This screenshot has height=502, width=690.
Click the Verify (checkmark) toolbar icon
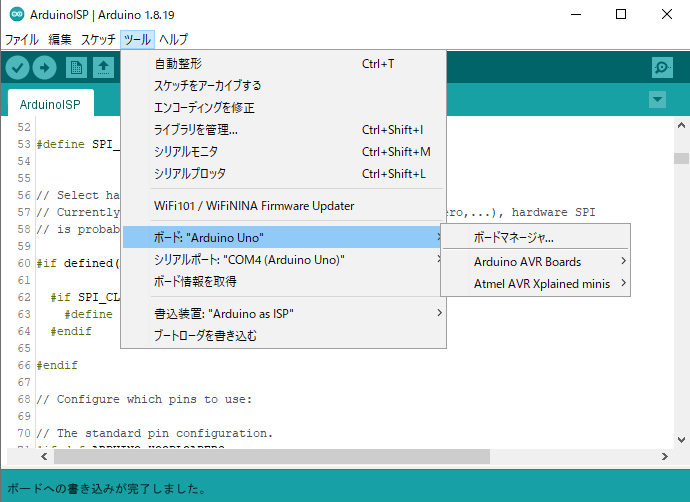pyautogui.click(x=18, y=67)
